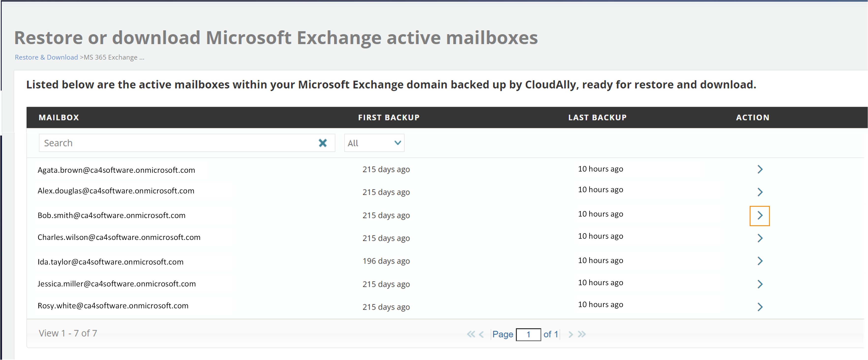Viewport: 868px width, 360px height.
Task: Open actions for Rosy.white mailbox arrow
Action: click(x=760, y=307)
